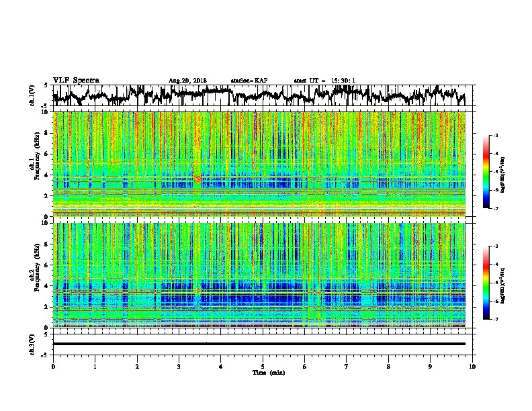Viewport: 532px width, 411px height.
Task: Click the time axis tick label "4"
Action: coord(221,367)
